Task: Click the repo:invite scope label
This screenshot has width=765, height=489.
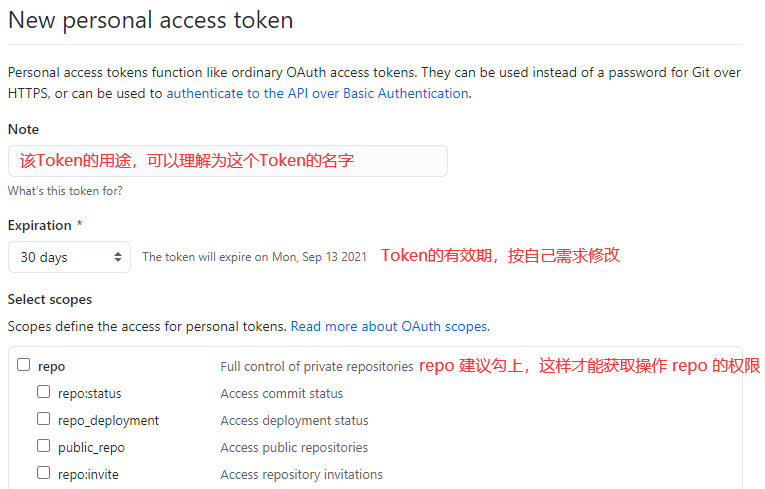Action: (x=88, y=474)
